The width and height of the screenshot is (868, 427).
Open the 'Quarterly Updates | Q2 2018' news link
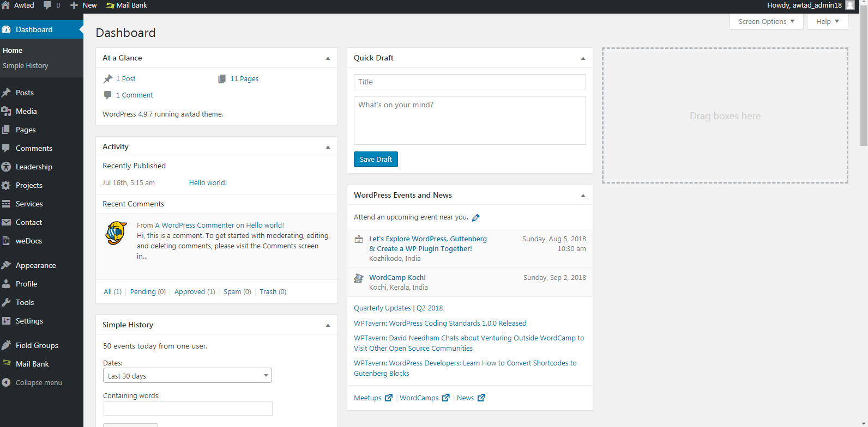(398, 308)
